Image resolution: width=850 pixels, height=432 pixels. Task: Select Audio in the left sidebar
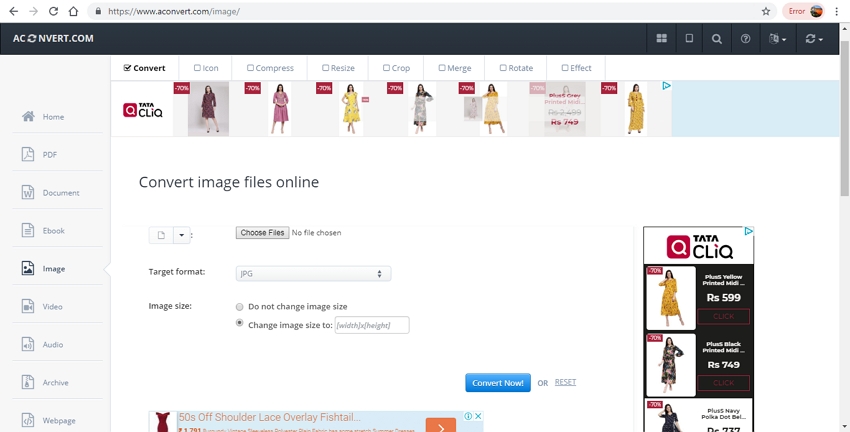[x=52, y=345]
